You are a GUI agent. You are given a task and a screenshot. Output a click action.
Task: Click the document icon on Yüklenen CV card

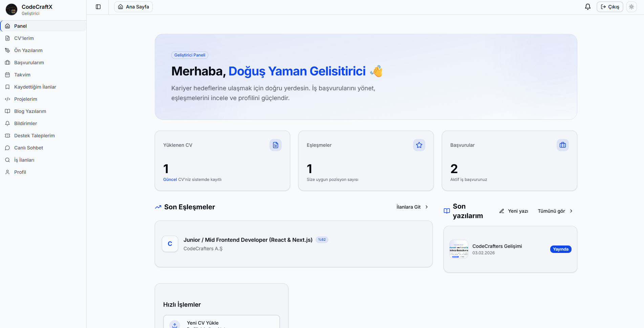tap(276, 145)
